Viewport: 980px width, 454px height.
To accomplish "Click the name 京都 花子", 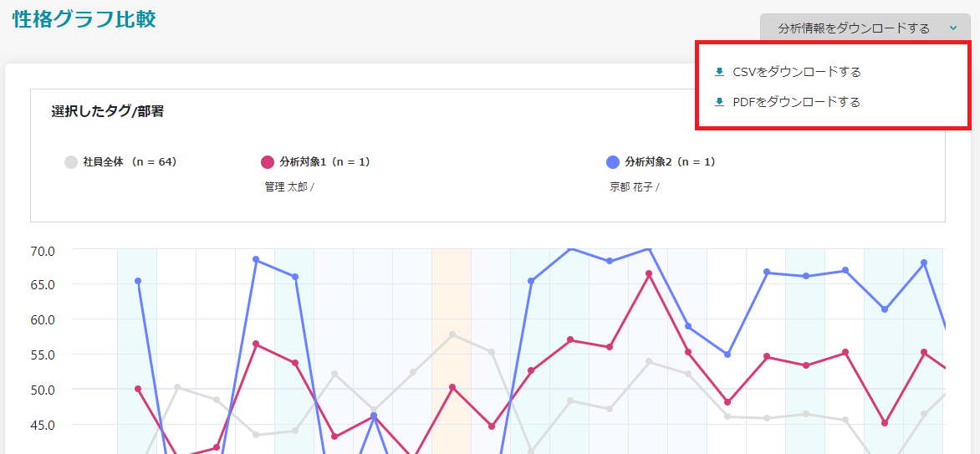I will pos(631,187).
